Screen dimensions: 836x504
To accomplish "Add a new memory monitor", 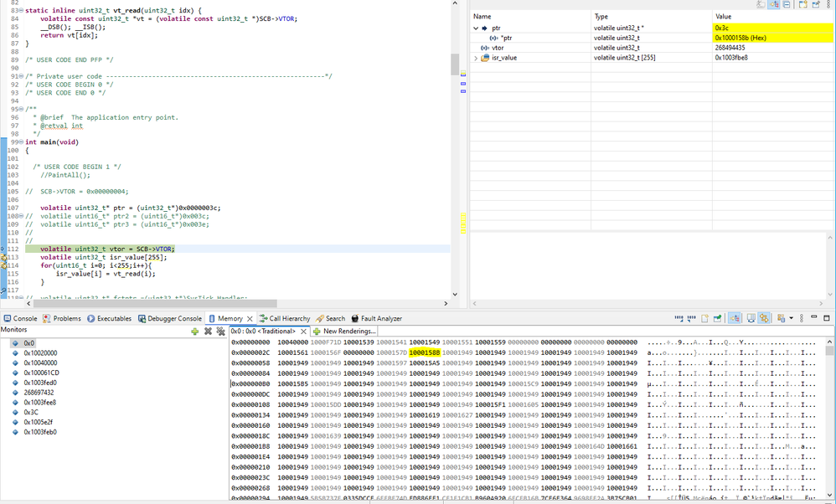I will tap(195, 332).
